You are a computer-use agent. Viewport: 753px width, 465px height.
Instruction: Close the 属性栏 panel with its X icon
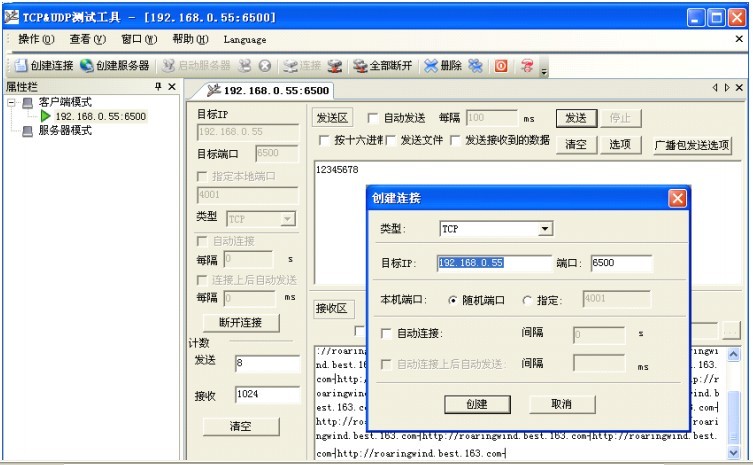tap(172, 88)
